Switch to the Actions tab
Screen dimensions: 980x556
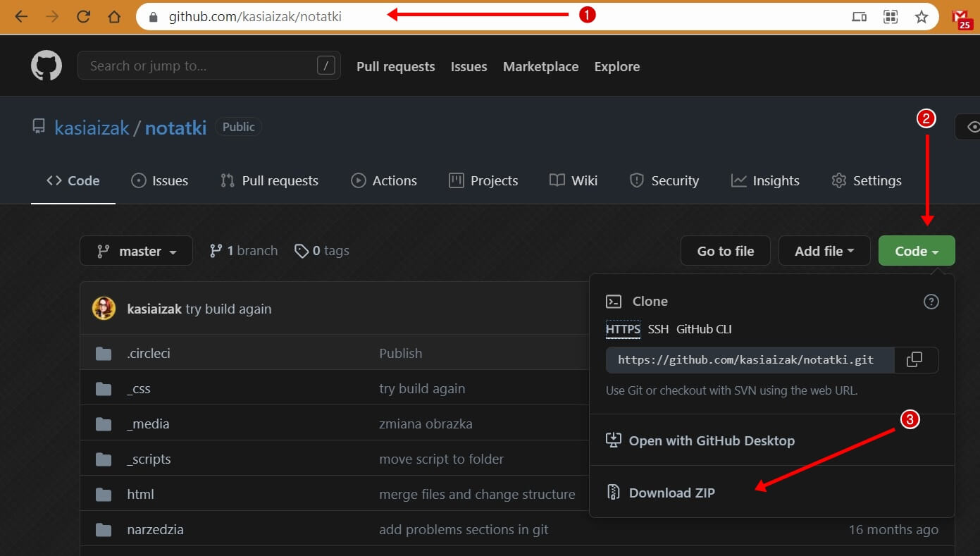tap(384, 181)
